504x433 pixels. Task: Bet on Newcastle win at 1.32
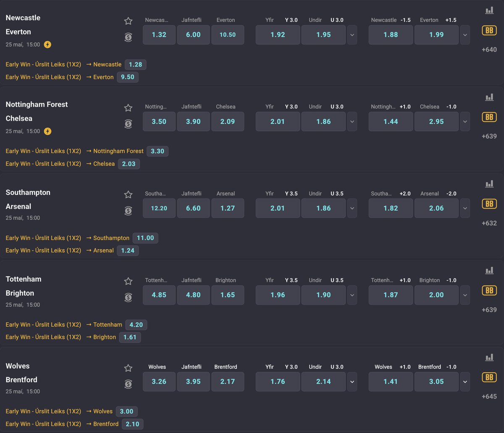click(159, 35)
